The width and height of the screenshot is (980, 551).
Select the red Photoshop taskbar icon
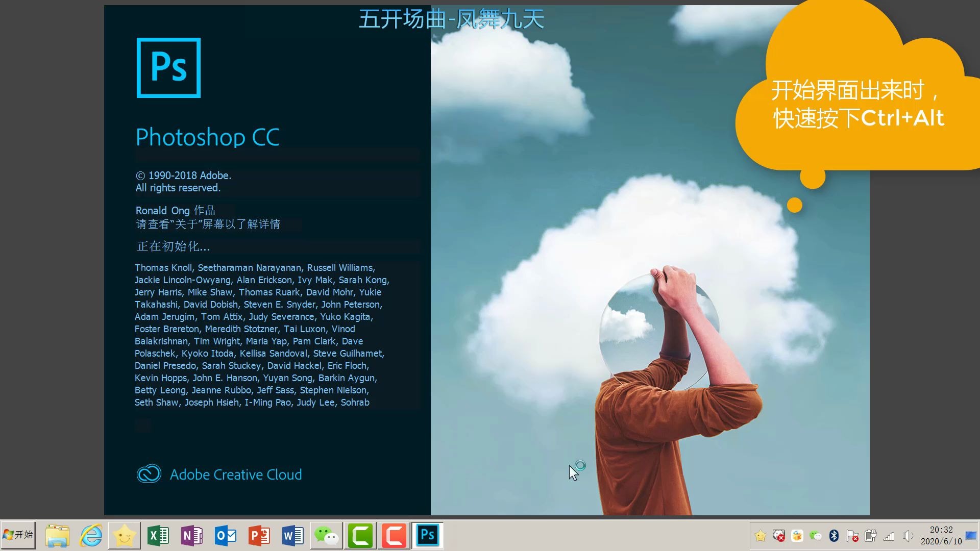point(427,535)
